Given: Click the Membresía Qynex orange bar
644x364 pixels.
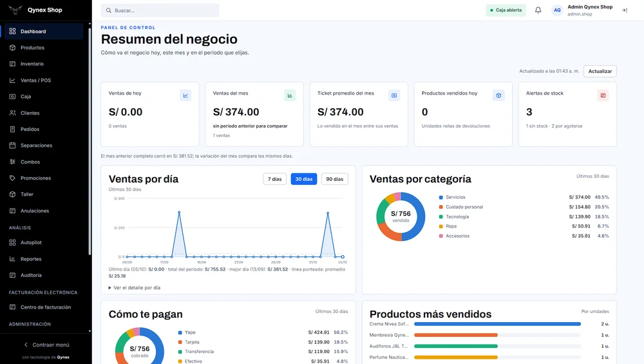Looking at the screenshot, I should (456, 335).
